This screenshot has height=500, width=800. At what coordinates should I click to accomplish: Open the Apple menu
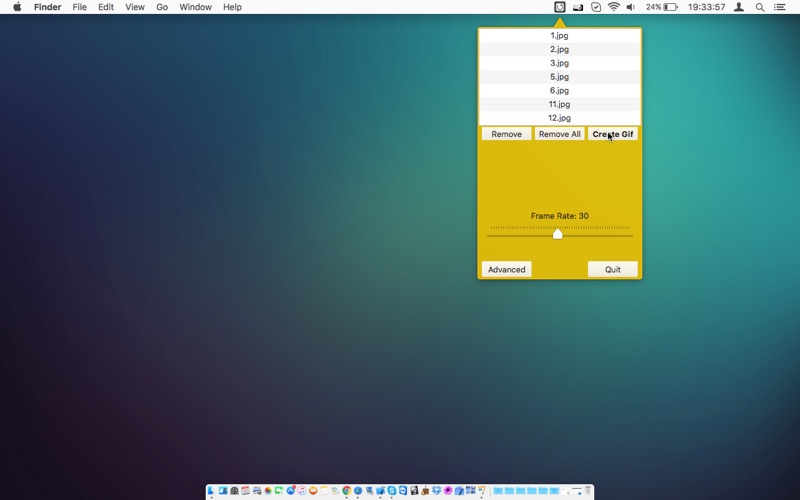pyautogui.click(x=17, y=7)
